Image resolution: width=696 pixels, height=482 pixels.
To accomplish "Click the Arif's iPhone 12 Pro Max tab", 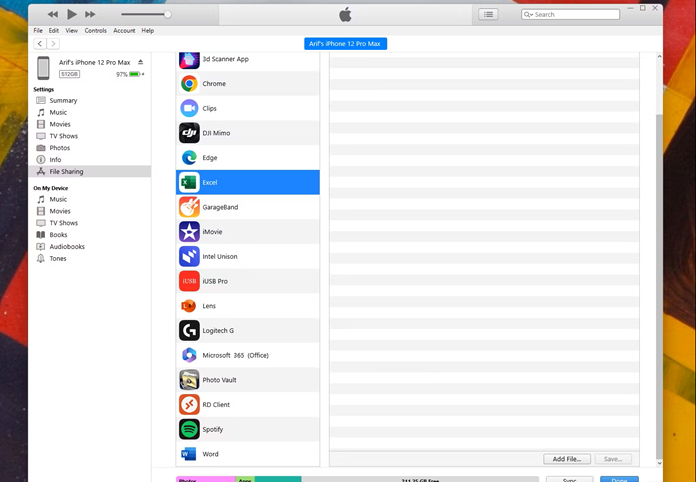I will click(345, 43).
